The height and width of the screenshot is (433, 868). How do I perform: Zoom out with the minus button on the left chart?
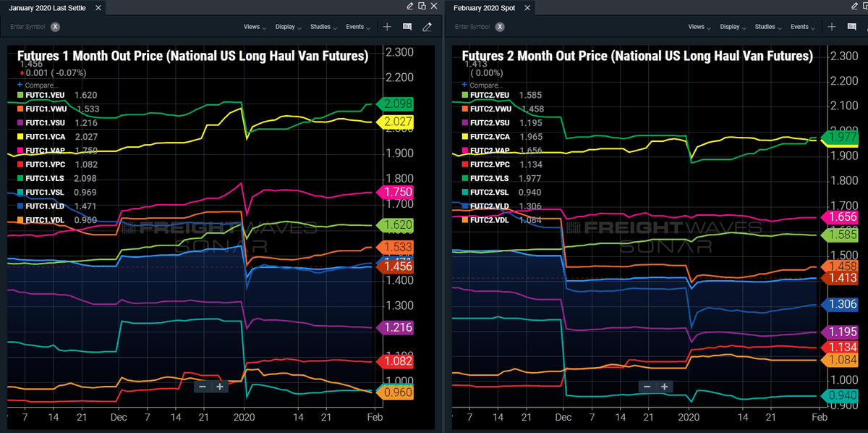click(203, 387)
